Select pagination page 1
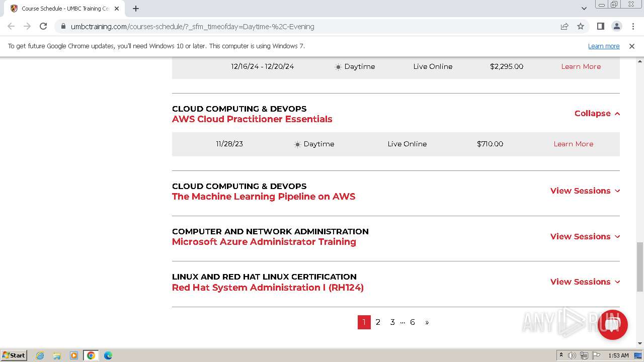Viewport: 644px width, 362px height. click(x=364, y=322)
